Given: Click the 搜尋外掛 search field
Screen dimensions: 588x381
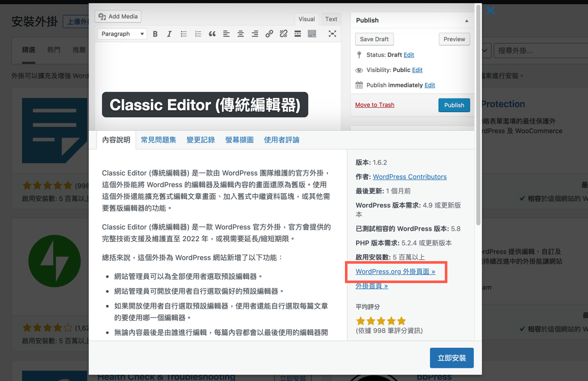Looking at the screenshot, I should 541,50.
